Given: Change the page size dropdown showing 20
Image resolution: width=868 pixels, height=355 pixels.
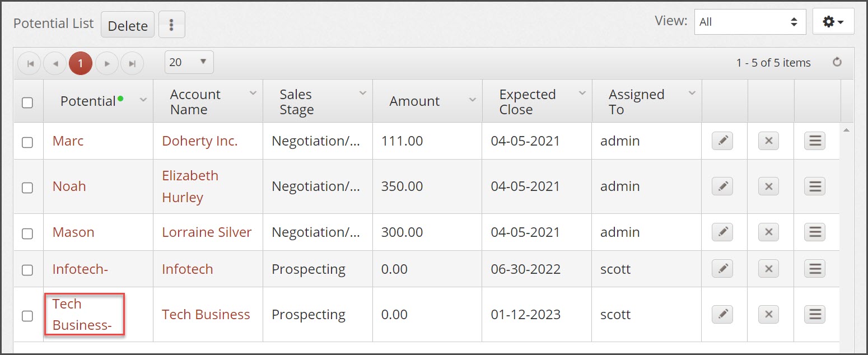Looking at the screenshot, I should click(189, 62).
